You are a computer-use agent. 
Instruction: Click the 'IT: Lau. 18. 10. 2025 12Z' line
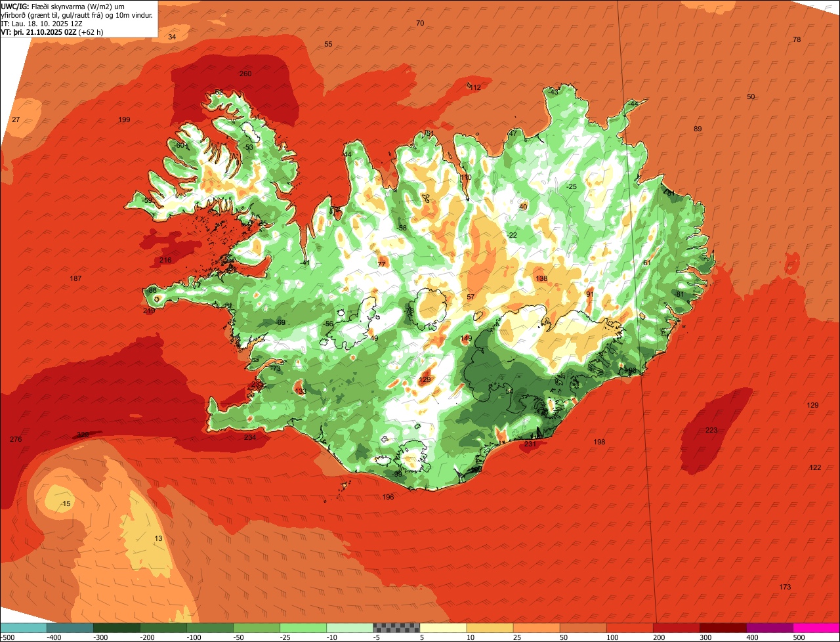point(41,23)
